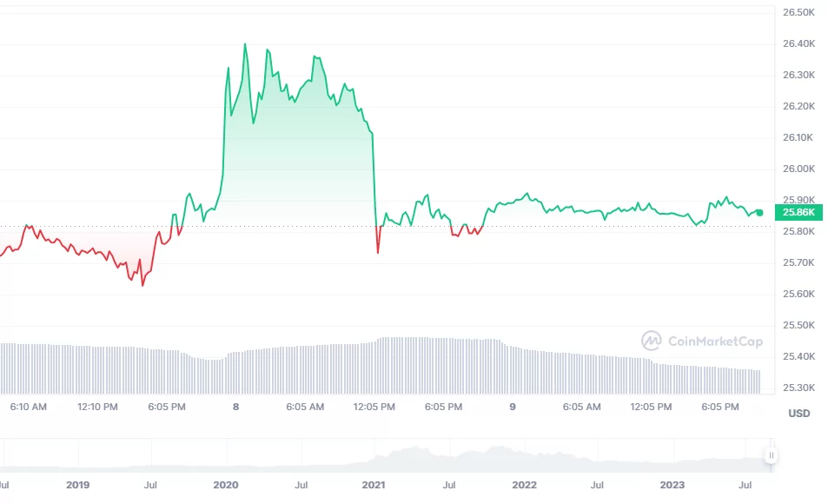Click the CoinMarketCap watermark text
Image resolution: width=828 pixels, height=504 pixels.
pos(715,342)
